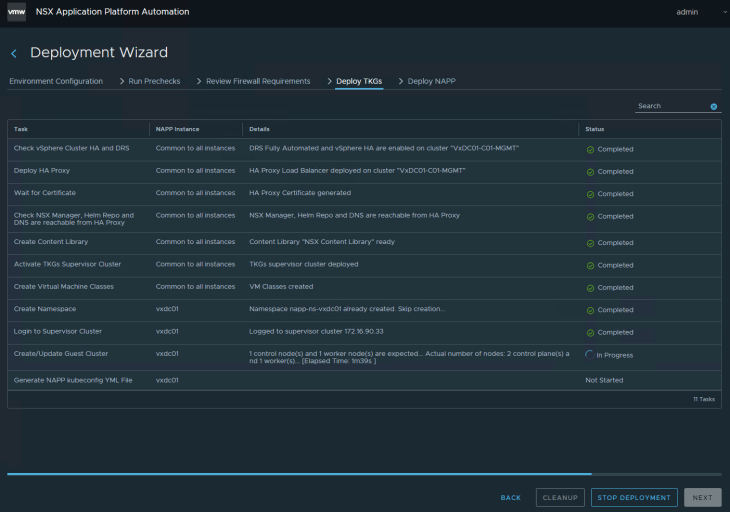Open Review Firewall Requirements step
Screen dimensions: 730x512
(x=258, y=81)
